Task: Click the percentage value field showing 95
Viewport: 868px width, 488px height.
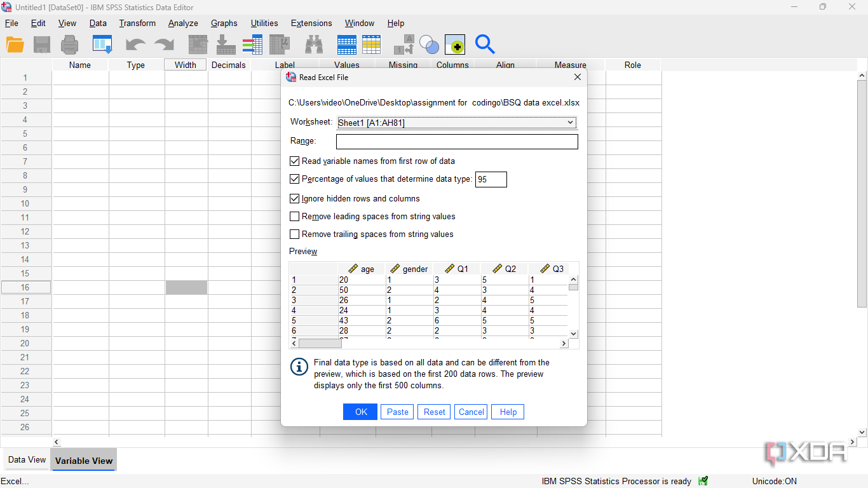Action: (x=491, y=180)
